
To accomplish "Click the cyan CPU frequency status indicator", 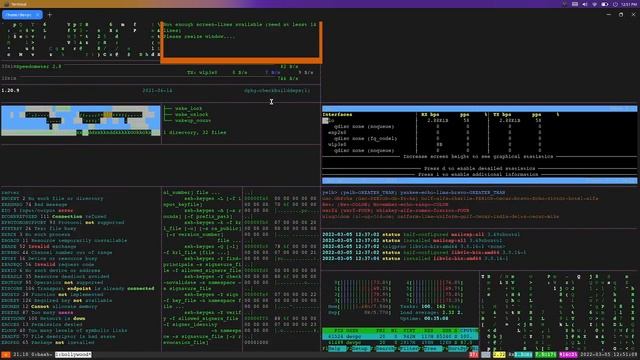I will pos(523,355).
